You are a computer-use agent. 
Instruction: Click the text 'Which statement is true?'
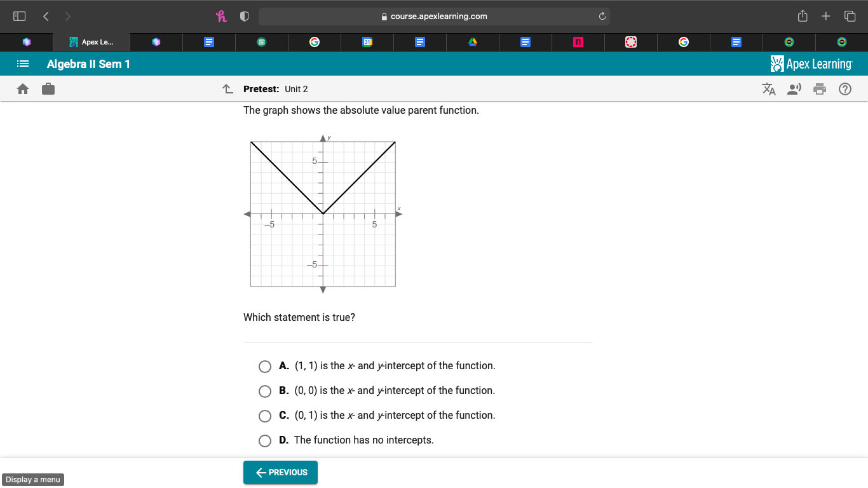(x=299, y=317)
